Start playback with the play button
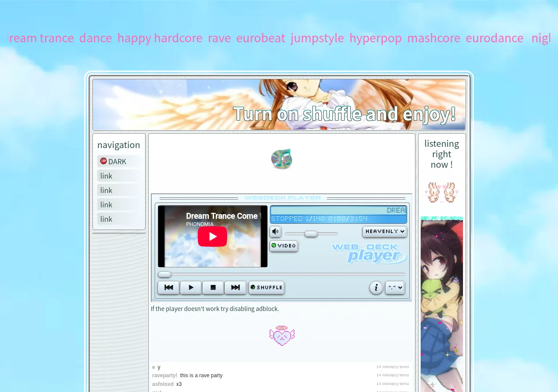 pyautogui.click(x=191, y=287)
